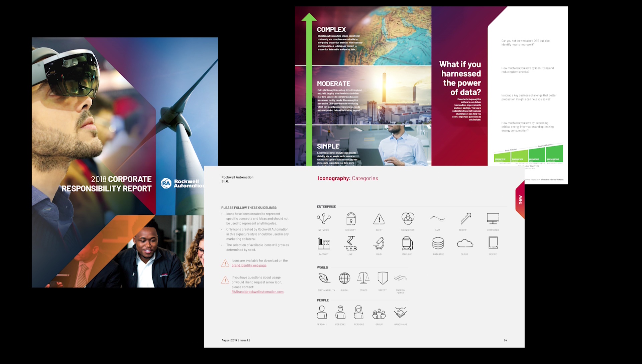Click the PREDICTIVE green chart block

[x=537, y=154]
